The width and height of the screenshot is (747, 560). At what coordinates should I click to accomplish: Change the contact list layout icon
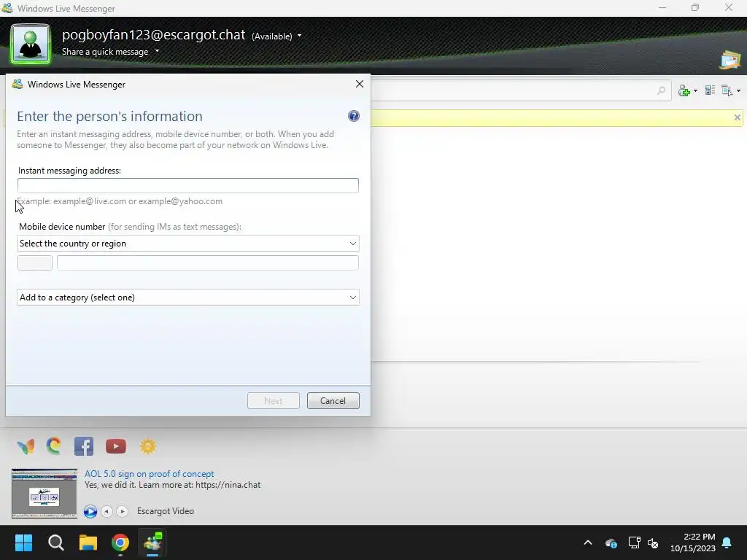(x=710, y=90)
